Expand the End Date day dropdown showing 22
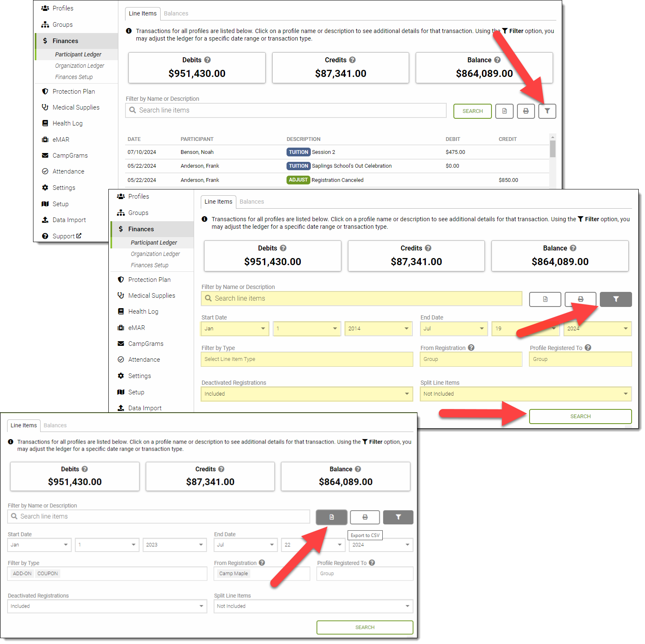Screen dimensions: 645x644 312,545
